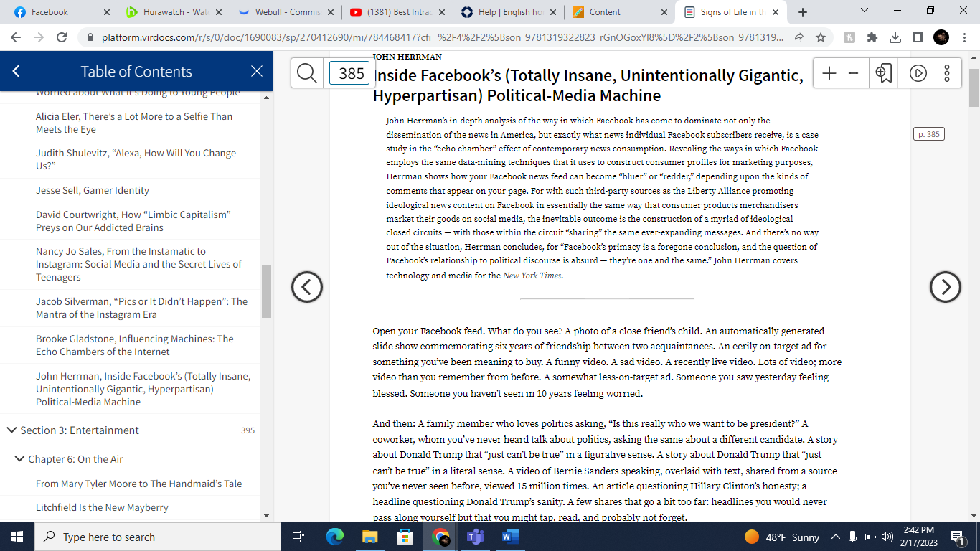The image size is (980, 551).
Task: Close the Table of Contents panel
Action: 257,71
